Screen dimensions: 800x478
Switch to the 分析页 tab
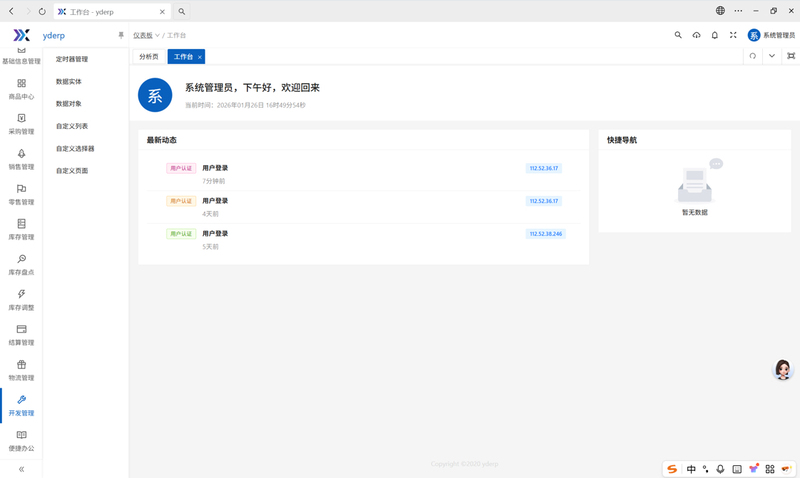149,57
